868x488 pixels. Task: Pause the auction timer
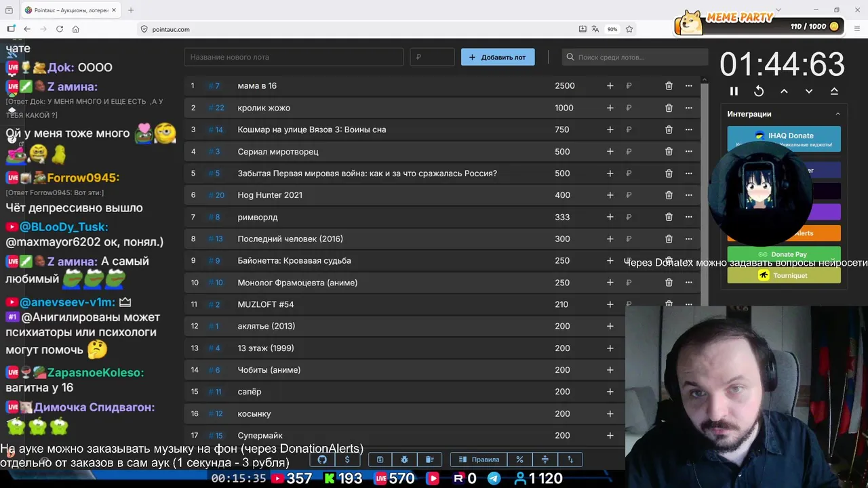(734, 91)
